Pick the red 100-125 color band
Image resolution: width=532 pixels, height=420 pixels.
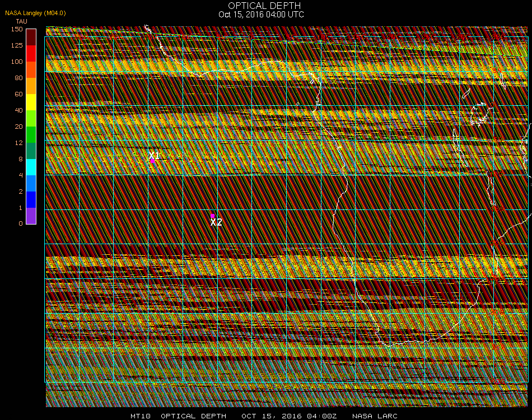pos(31,54)
